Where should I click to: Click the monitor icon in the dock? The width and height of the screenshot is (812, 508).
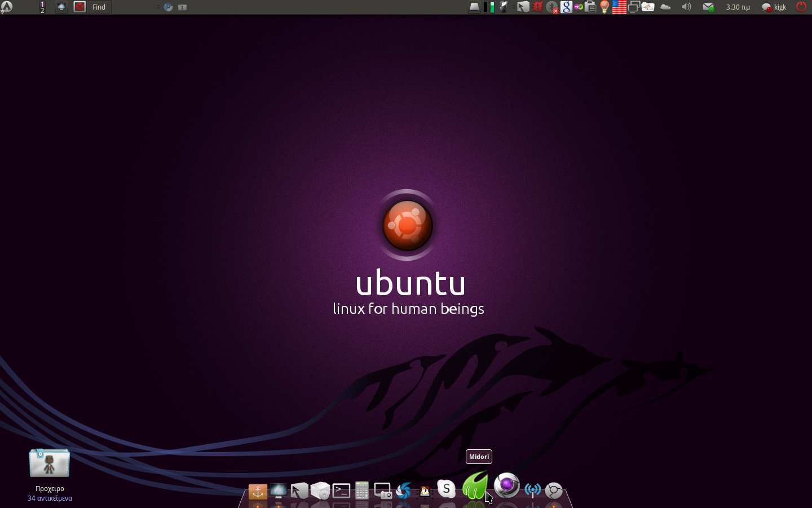[x=278, y=491]
